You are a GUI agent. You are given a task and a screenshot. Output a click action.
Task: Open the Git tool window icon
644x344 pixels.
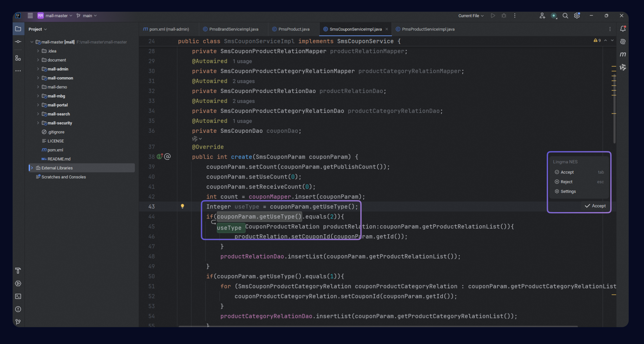coord(18,322)
